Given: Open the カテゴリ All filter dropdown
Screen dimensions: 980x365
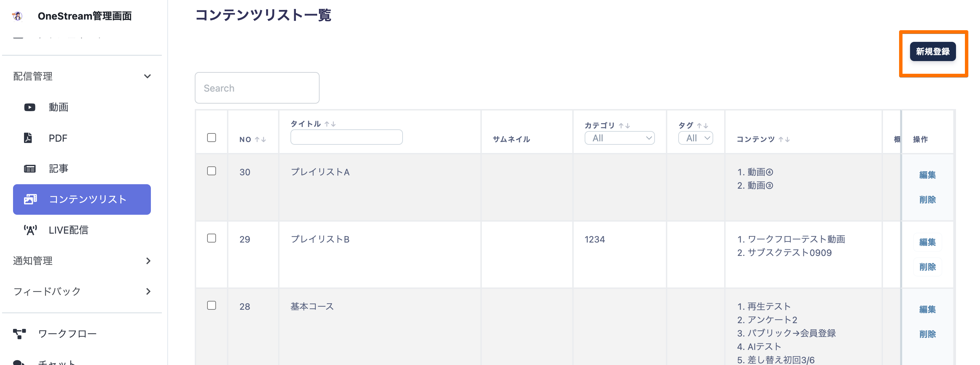Looking at the screenshot, I should click(x=619, y=138).
